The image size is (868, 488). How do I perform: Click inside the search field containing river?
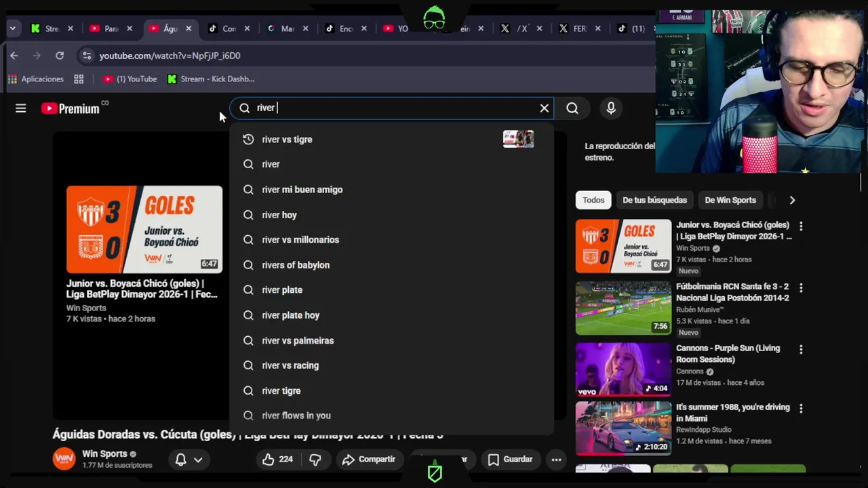click(x=393, y=108)
